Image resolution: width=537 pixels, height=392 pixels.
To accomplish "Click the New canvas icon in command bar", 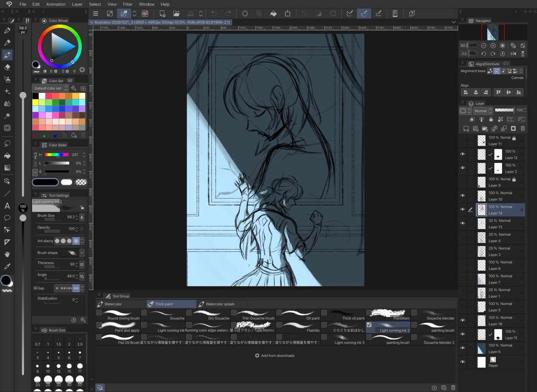I will click(x=162, y=13).
